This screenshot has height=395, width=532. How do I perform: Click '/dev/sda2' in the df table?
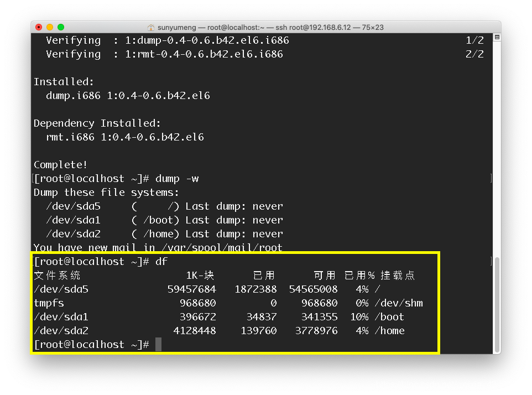(x=61, y=331)
